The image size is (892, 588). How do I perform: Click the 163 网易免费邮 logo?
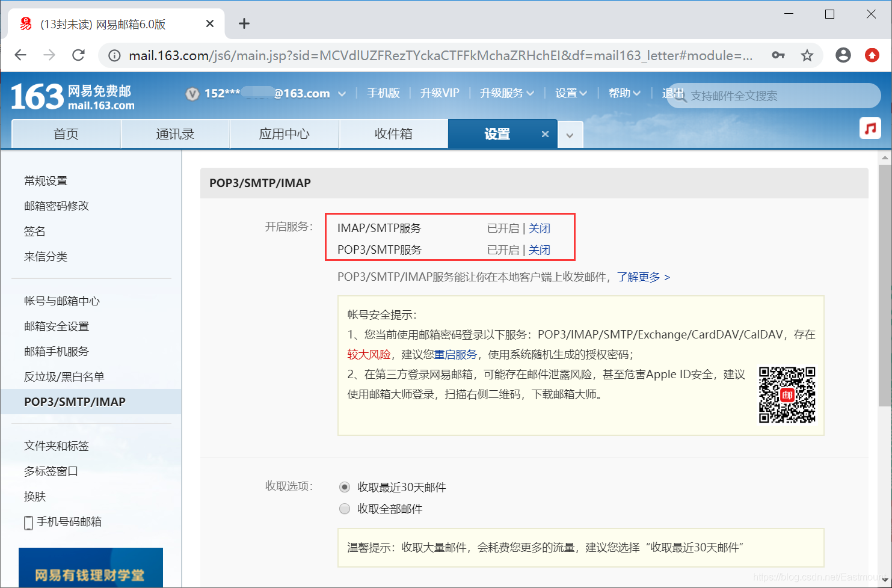[73, 97]
